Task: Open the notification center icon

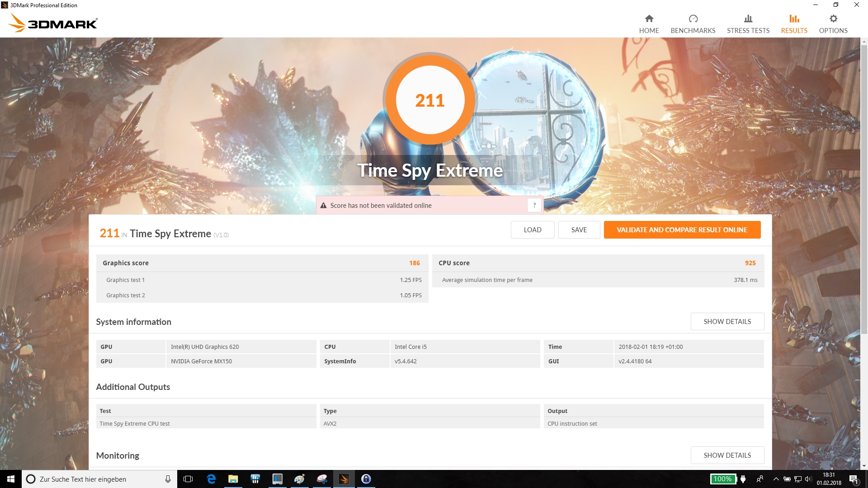Action: [x=854, y=479]
